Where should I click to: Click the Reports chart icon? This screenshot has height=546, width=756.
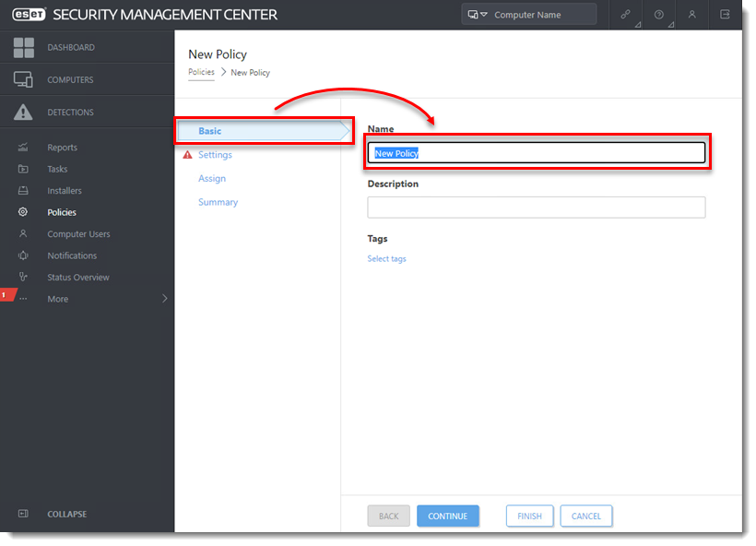pyautogui.click(x=23, y=148)
